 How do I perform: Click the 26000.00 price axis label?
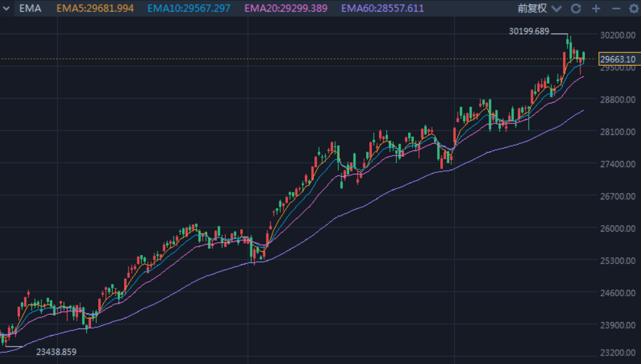tap(618, 228)
